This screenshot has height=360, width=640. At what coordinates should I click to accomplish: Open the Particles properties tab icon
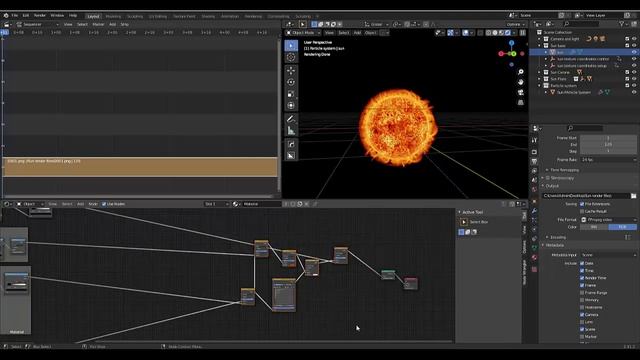[x=534, y=220]
